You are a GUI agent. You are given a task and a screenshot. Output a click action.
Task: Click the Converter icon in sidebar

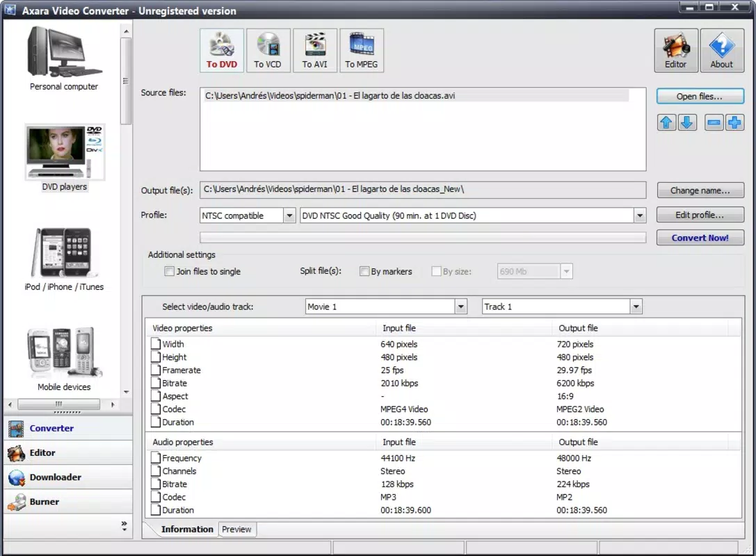pyautogui.click(x=16, y=428)
